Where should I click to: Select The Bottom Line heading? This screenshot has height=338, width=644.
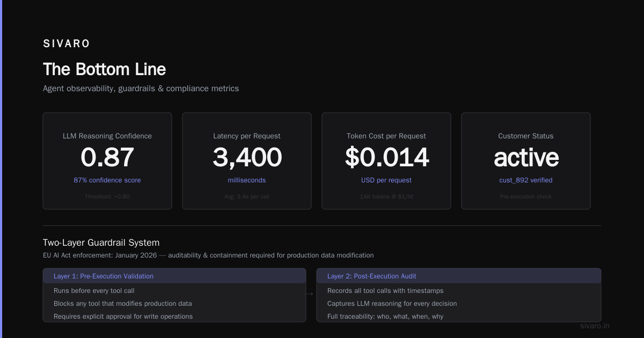[104, 69]
